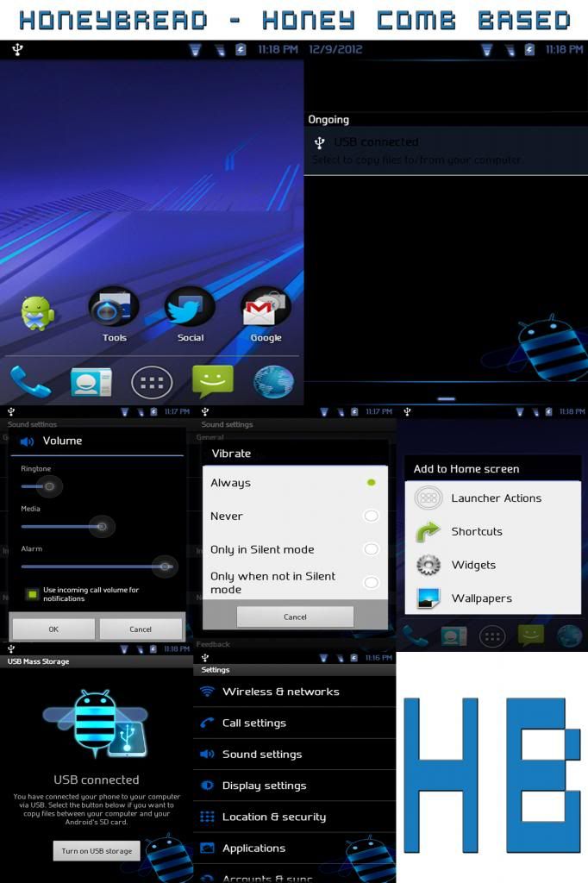The height and width of the screenshot is (883, 588).
Task: Pull the notification drawer handle at bottom
Action: click(x=446, y=398)
